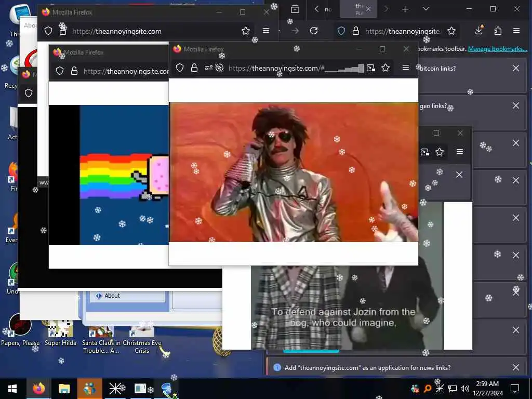Viewport: 532px width, 399px height.
Task: Open the application menu in the top-left Firefox window
Action: pos(266,31)
